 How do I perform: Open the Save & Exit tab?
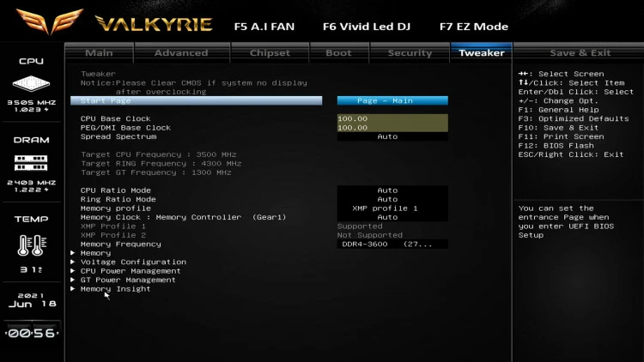pyautogui.click(x=580, y=52)
